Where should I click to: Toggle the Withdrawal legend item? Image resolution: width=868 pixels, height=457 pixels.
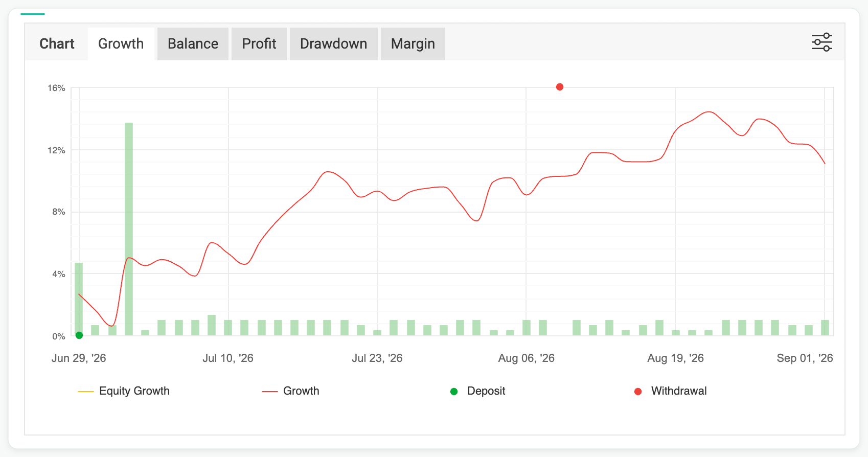point(670,391)
